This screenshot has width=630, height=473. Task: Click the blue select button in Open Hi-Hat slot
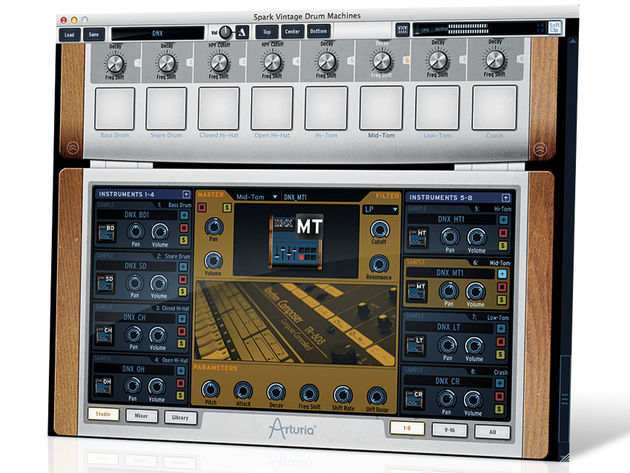[x=181, y=371]
